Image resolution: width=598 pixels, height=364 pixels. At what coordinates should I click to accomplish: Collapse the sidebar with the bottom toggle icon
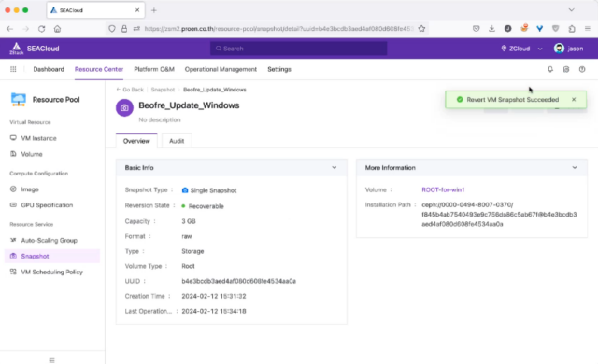[52, 360]
